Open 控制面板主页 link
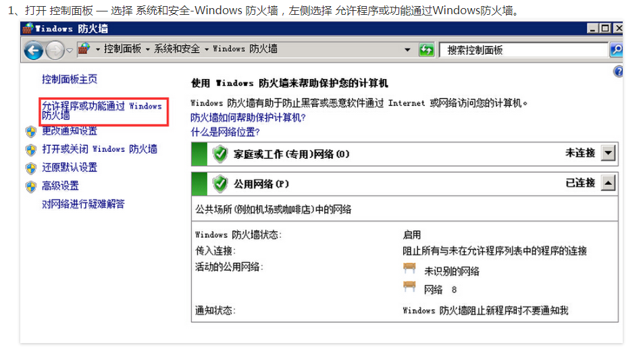 [x=70, y=79]
